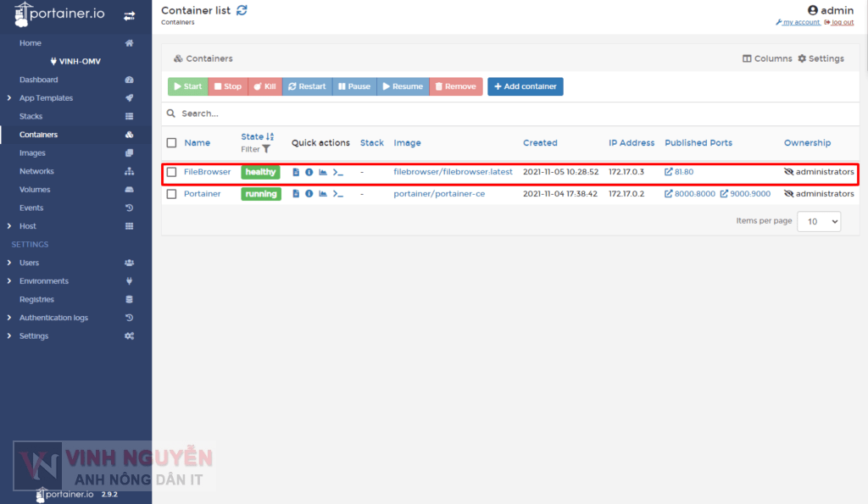Click the Networks sitemap icon
The height and width of the screenshot is (504, 868).
pos(129,171)
